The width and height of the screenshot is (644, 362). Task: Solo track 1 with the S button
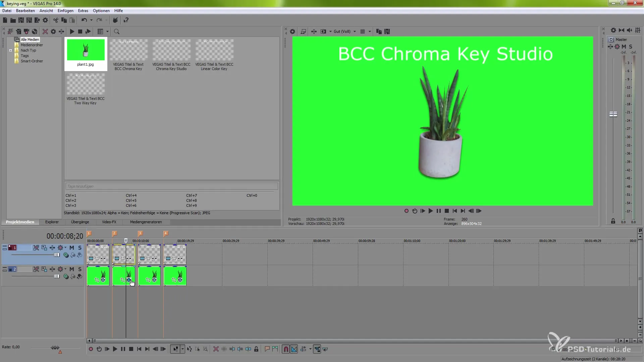(80, 248)
